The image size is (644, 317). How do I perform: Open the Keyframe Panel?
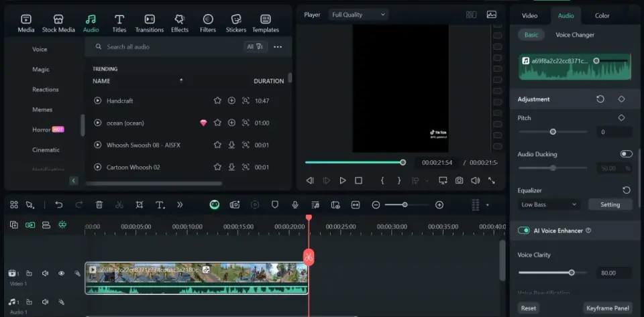click(608, 308)
